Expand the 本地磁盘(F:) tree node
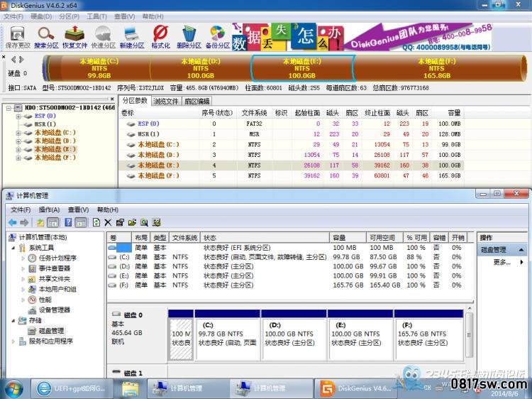Screen dimensions: 532x399 pos(18,158)
